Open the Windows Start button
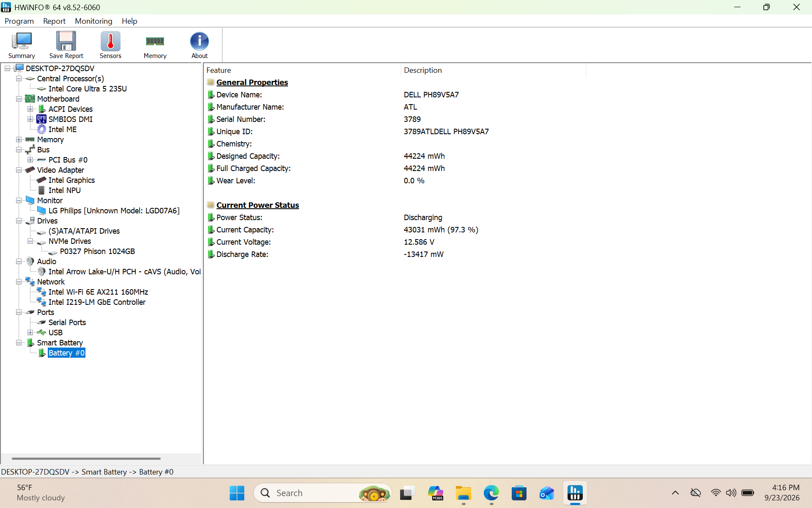This screenshot has height=508, width=812. pos(237,493)
